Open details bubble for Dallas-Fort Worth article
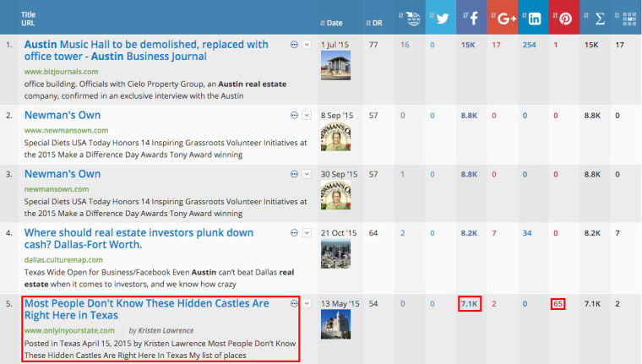 coord(294,233)
